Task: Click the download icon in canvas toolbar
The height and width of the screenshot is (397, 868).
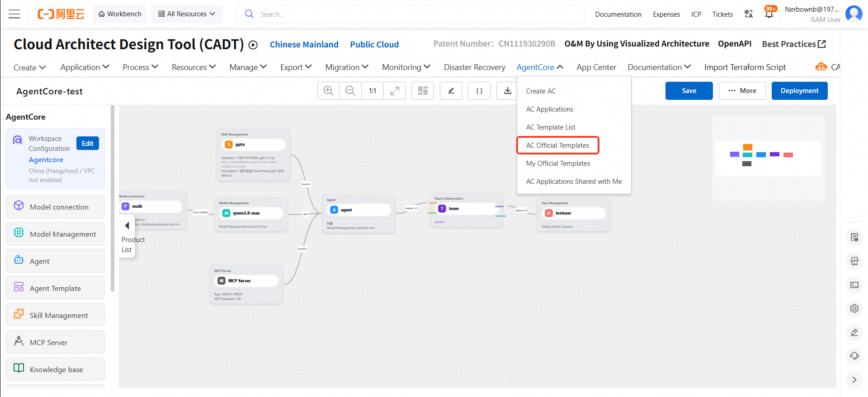Action: click(x=507, y=91)
